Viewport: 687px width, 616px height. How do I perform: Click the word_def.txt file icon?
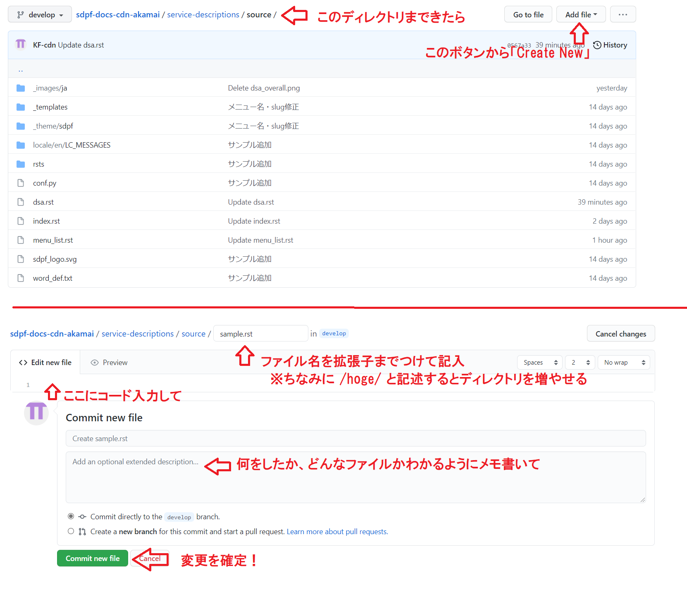(x=21, y=278)
